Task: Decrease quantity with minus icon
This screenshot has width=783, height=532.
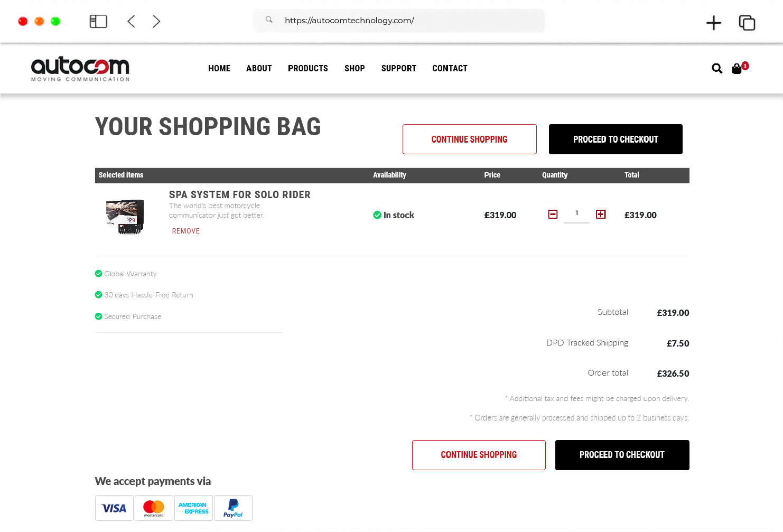Action: point(553,214)
